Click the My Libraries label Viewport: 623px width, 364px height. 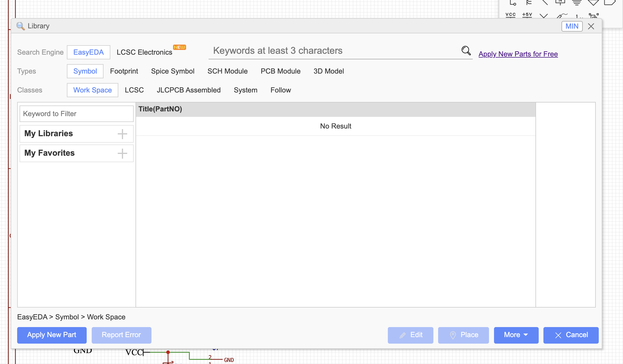tap(49, 134)
